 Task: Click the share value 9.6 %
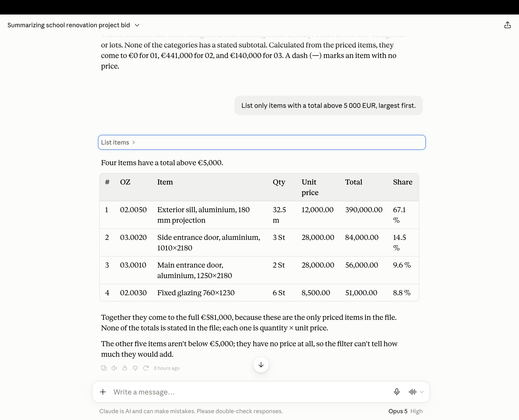pyautogui.click(x=402, y=265)
